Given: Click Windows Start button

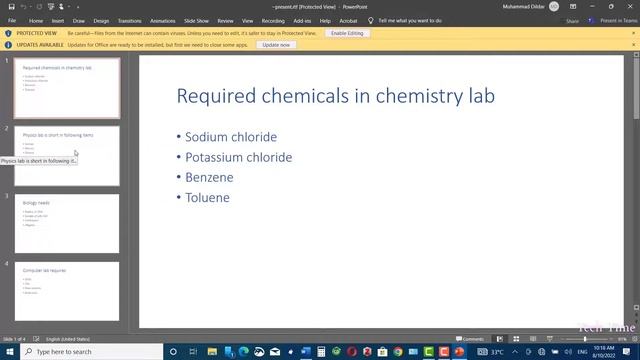Looking at the screenshot, I should pos(10,351).
